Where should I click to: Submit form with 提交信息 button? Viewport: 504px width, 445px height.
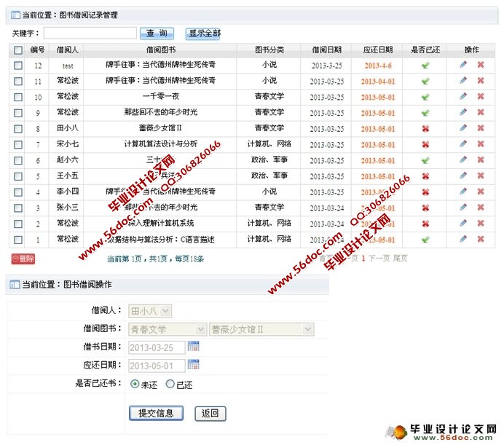point(156,413)
